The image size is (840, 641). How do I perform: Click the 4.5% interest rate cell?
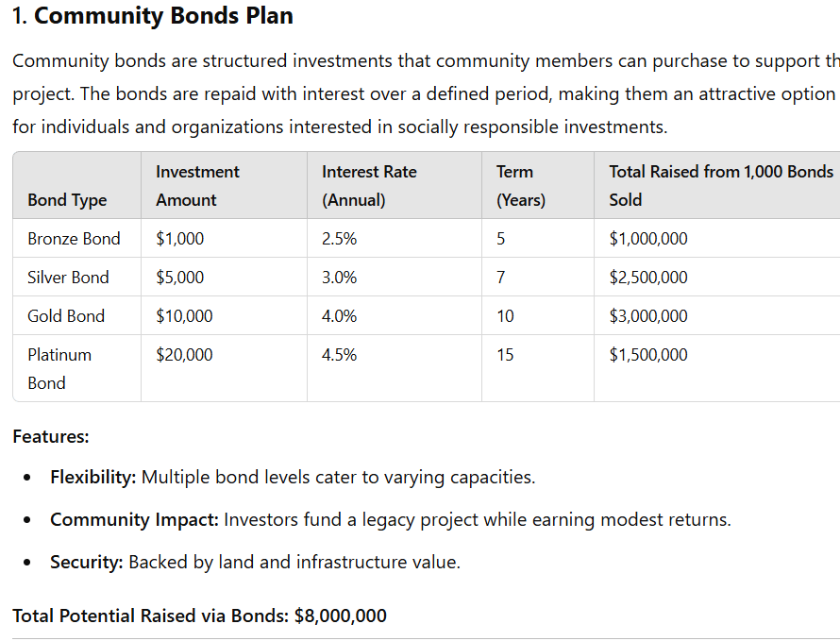[339, 355]
